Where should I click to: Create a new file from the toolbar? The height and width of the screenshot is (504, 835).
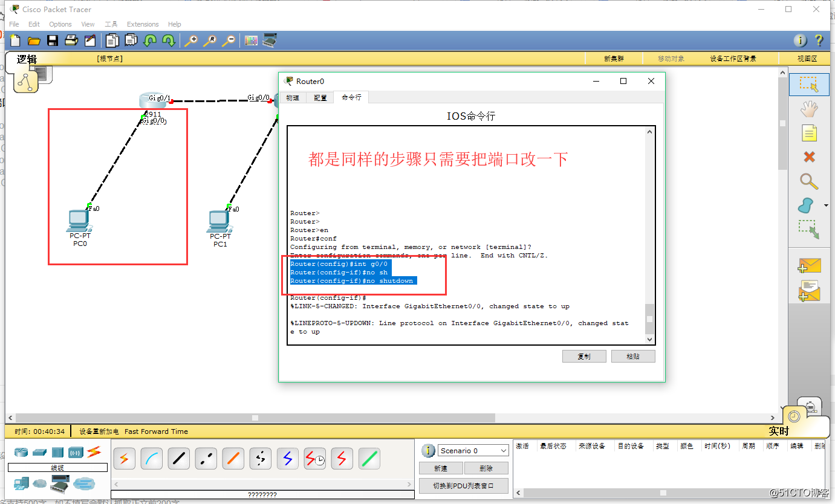15,40
